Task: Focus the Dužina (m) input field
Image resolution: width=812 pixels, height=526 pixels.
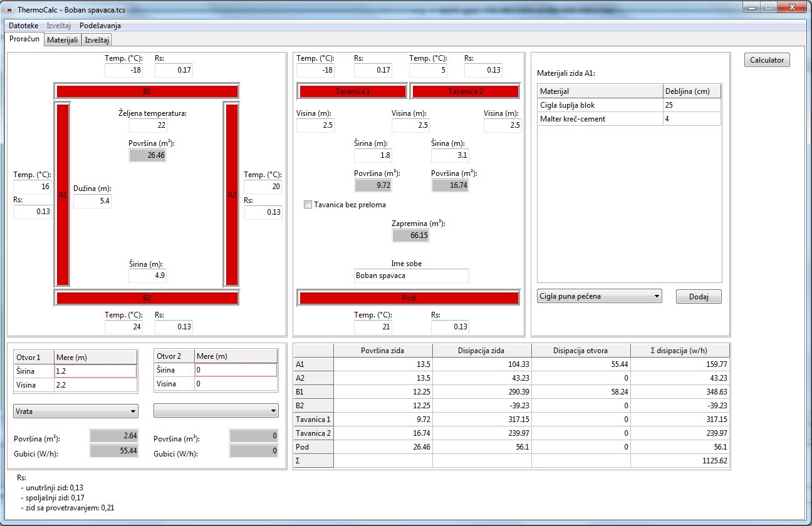Action: pos(92,201)
